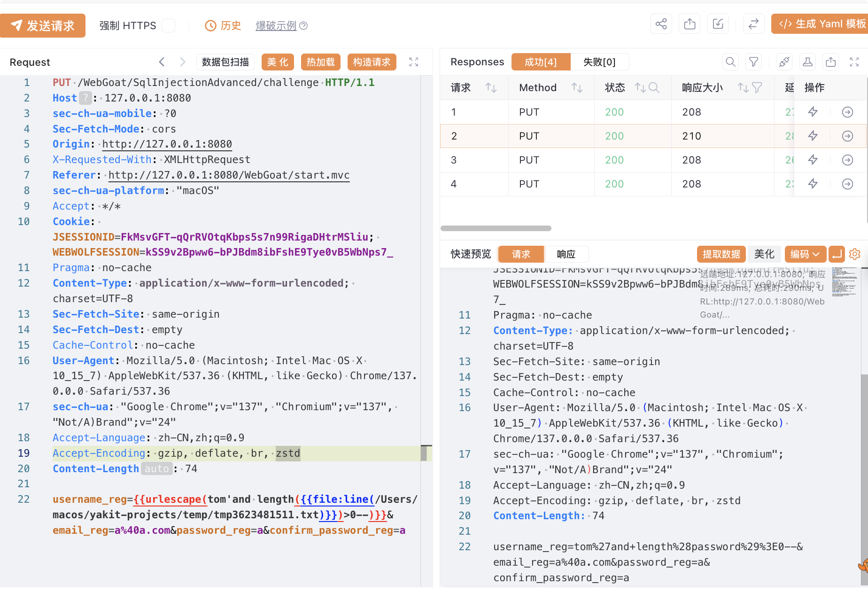Click lightning action icon in row 4
The image size is (868, 592).
[813, 184]
